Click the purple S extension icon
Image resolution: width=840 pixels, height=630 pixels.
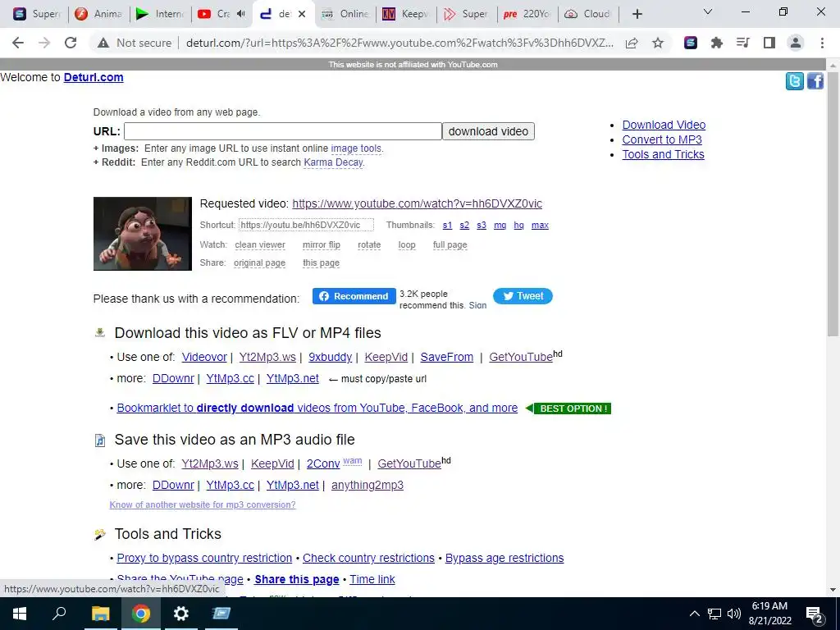[691, 43]
